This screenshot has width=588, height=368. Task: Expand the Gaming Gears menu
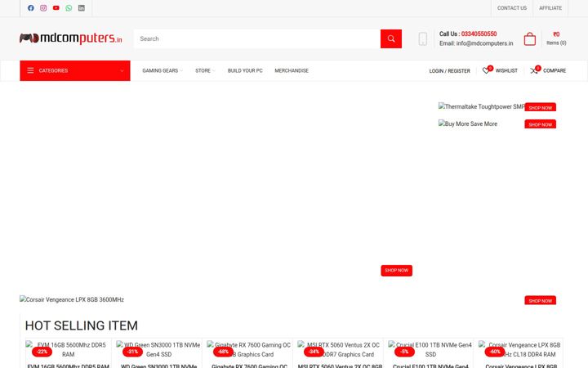click(x=163, y=70)
